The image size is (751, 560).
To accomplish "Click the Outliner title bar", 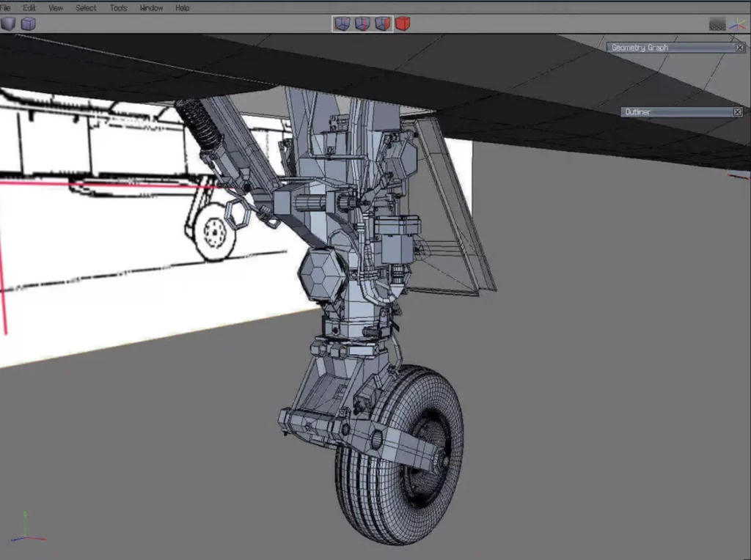I will (683, 111).
